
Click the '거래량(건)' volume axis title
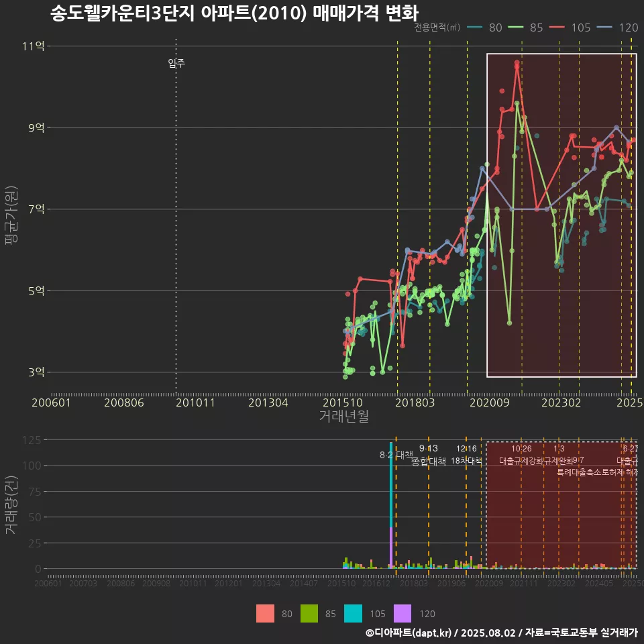point(11,504)
